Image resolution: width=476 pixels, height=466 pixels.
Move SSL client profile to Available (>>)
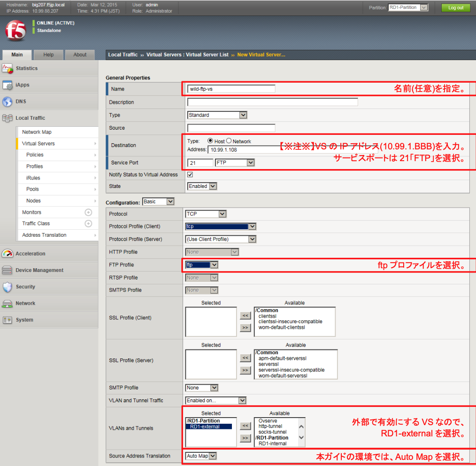246,328
